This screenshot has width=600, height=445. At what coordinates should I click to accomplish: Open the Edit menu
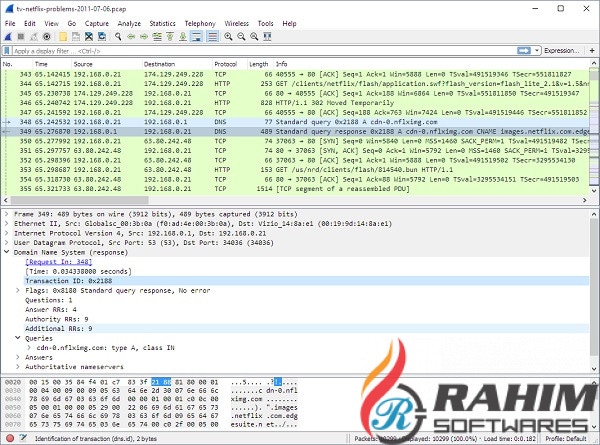pyautogui.click(x=29, y=24)
